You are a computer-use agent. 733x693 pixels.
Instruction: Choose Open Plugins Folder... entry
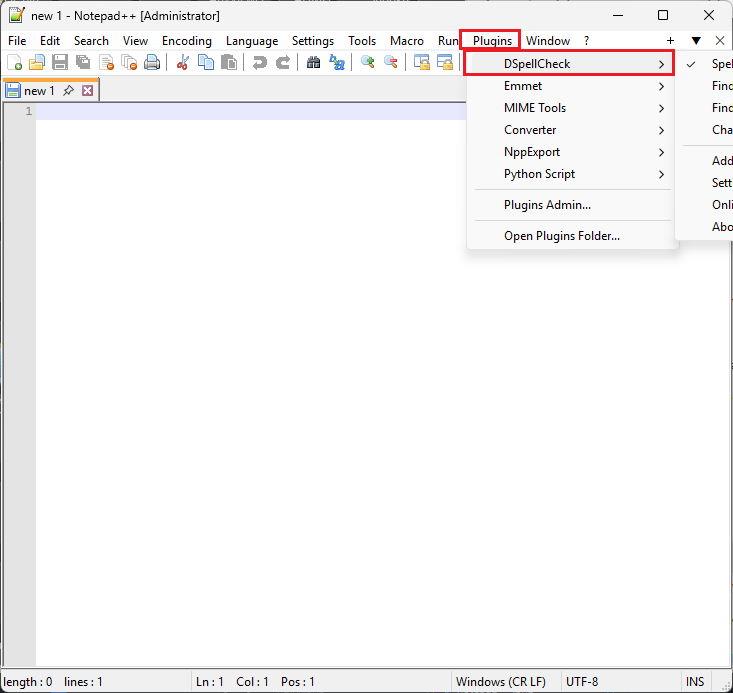[561, 236]
